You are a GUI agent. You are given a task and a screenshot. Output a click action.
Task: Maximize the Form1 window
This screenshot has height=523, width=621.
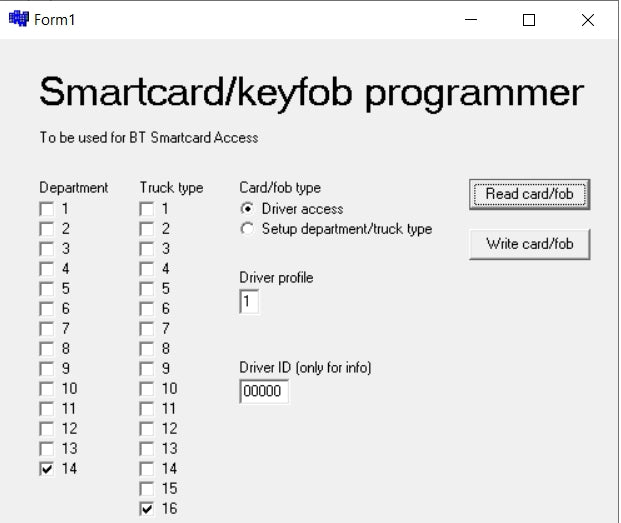[529, 19]
